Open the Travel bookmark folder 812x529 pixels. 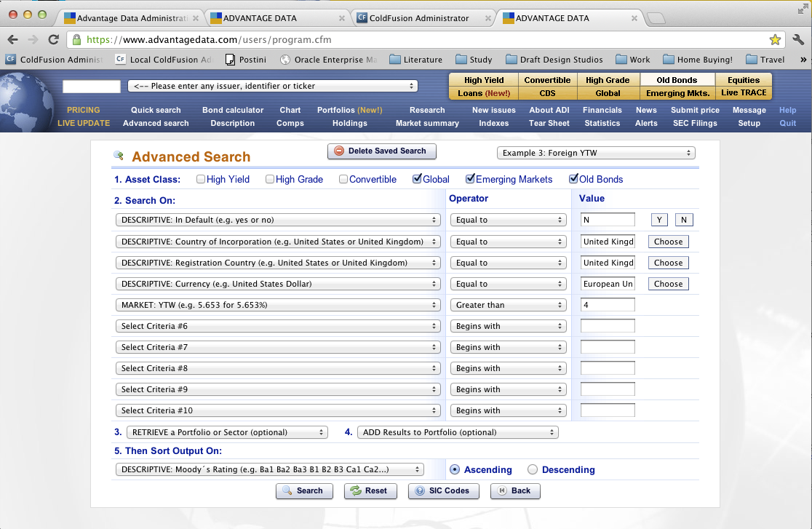click(x=765, y=60)
